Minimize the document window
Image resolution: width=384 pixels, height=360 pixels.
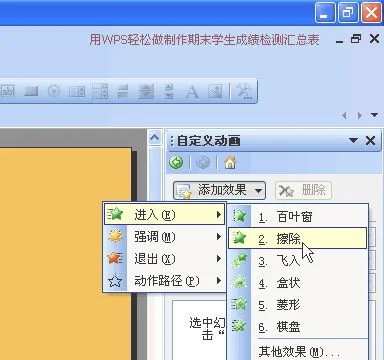[x=340, y=41]
